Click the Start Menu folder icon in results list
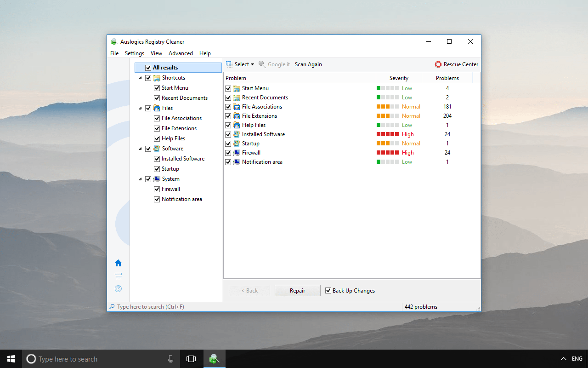 click(x=237, y=88)
